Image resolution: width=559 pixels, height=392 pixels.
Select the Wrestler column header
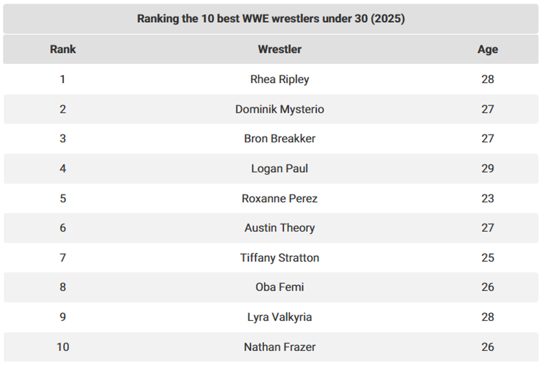click(x=279, y=50)
